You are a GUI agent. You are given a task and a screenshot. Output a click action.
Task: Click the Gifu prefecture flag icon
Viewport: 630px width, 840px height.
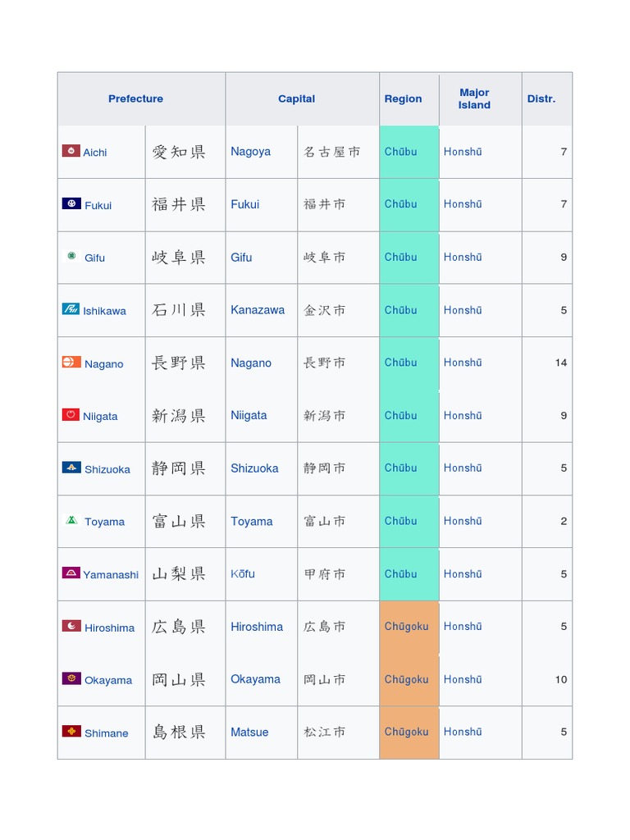pos(71,256)
